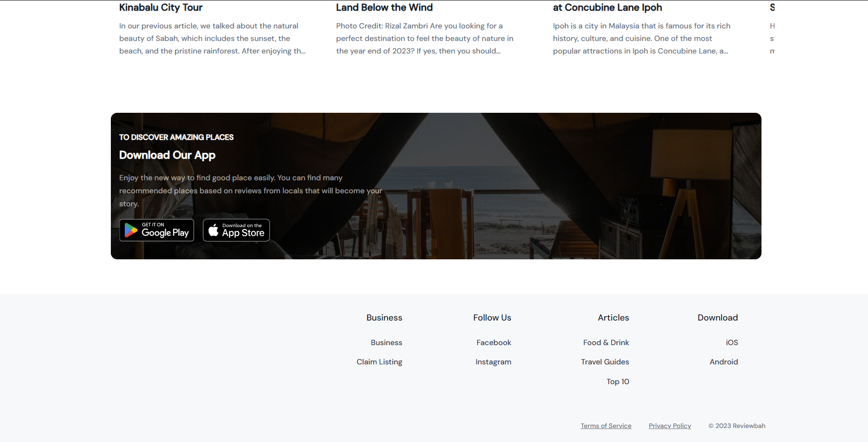Viewport: 868px width, 442px height.
Task: Select the Android download link
Action: coord(723,362)
